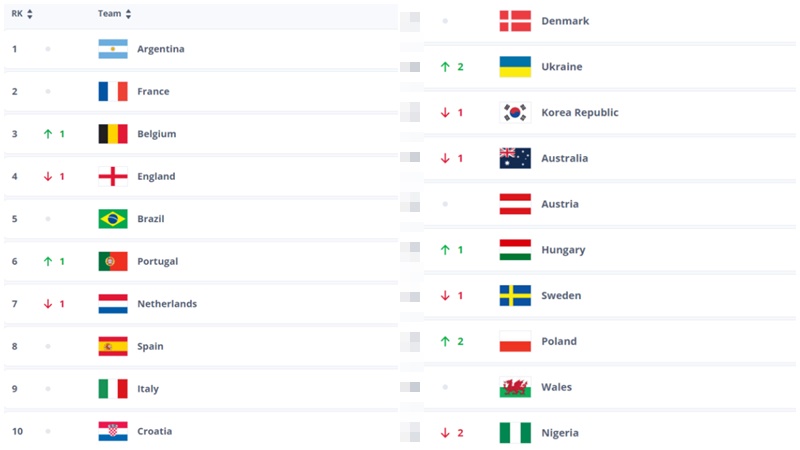The width and height of the screenshot is (800, 450).
Task: Select the Nigeria team name
Action: click(560, 433)
